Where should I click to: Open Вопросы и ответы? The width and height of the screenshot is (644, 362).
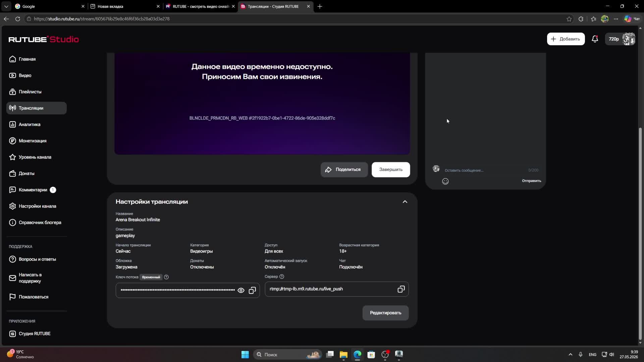(36, 259)
